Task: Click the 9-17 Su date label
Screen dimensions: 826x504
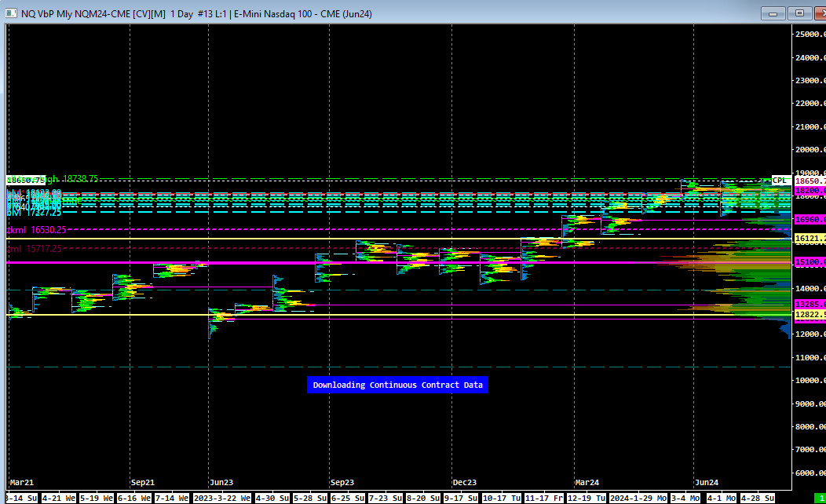Action: 461,499
